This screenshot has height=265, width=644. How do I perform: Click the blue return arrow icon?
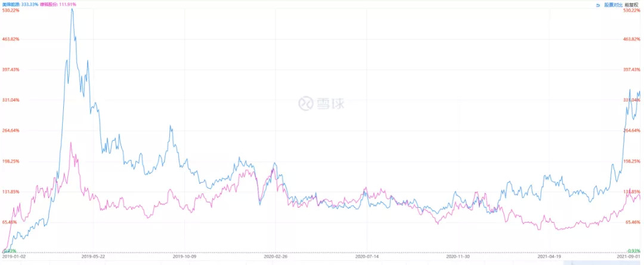[598, 5]
